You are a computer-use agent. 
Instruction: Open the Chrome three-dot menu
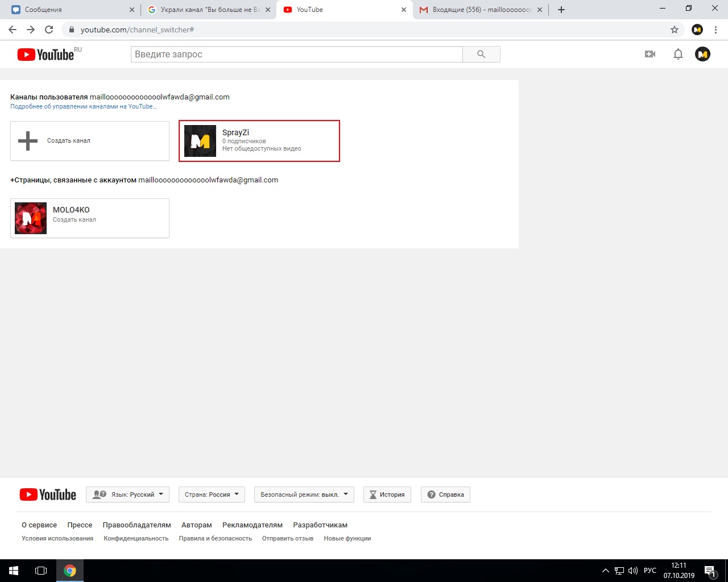716,30
